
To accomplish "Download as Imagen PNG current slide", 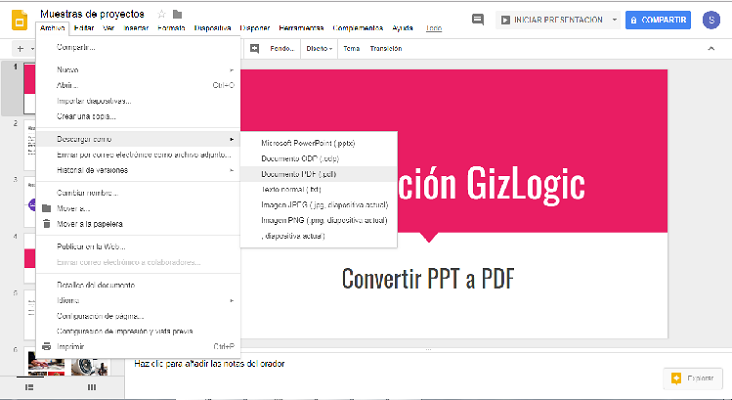I will coord(319,220).
